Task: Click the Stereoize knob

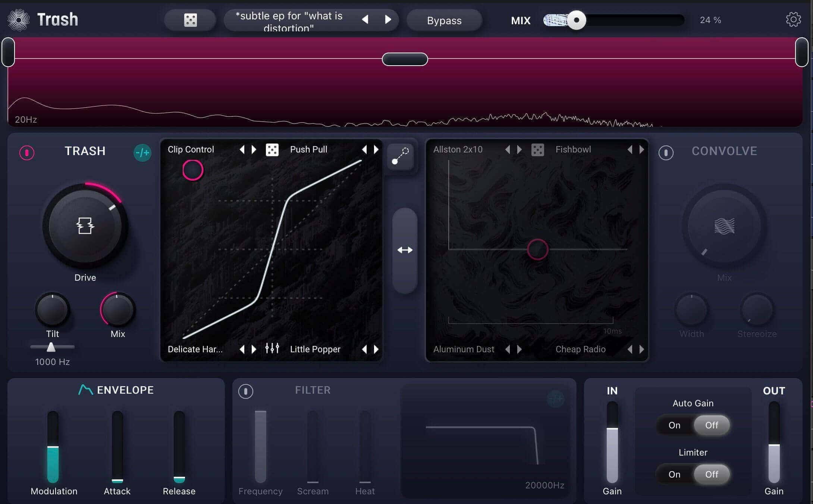Action: [757, 310]
